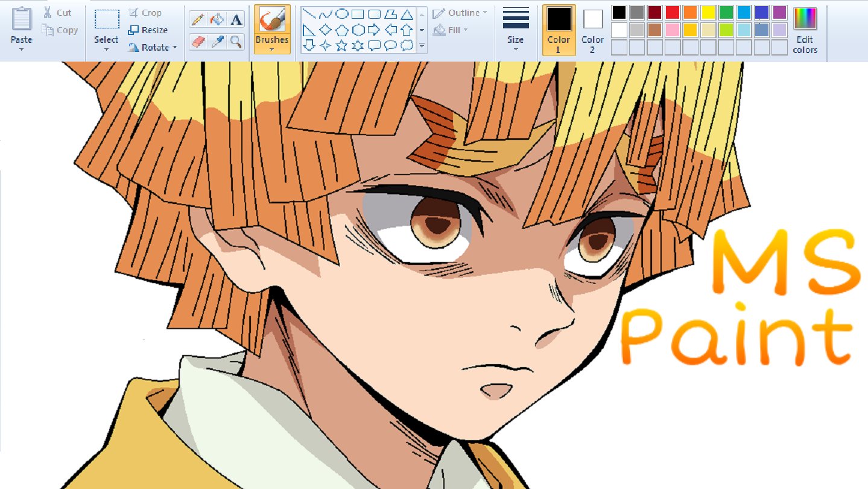Open the Rotate dropdown menu
The height and width of the screenshot is (489, 868).
pos(153,47)
